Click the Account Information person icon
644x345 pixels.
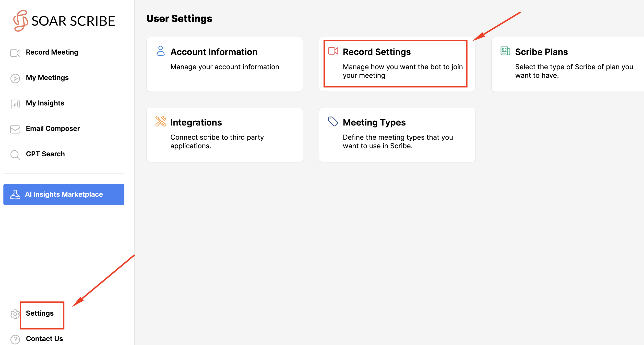[x=160, y=51]
